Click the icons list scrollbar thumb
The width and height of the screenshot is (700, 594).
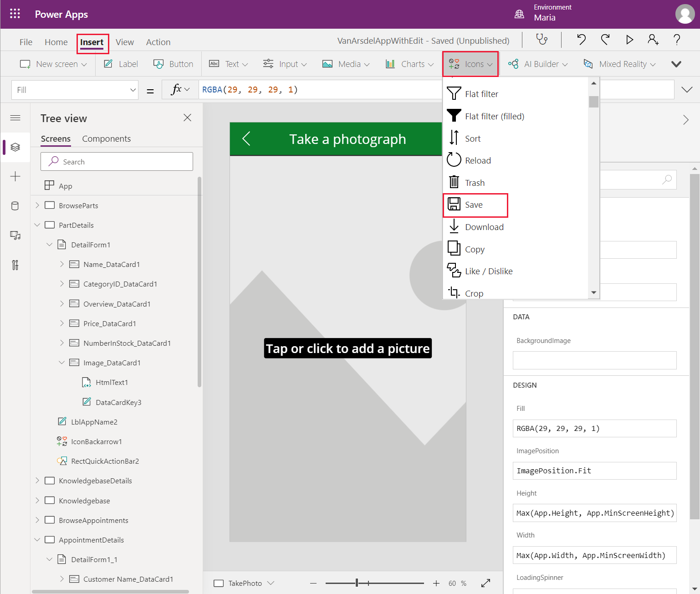click(x=593, y=102)
